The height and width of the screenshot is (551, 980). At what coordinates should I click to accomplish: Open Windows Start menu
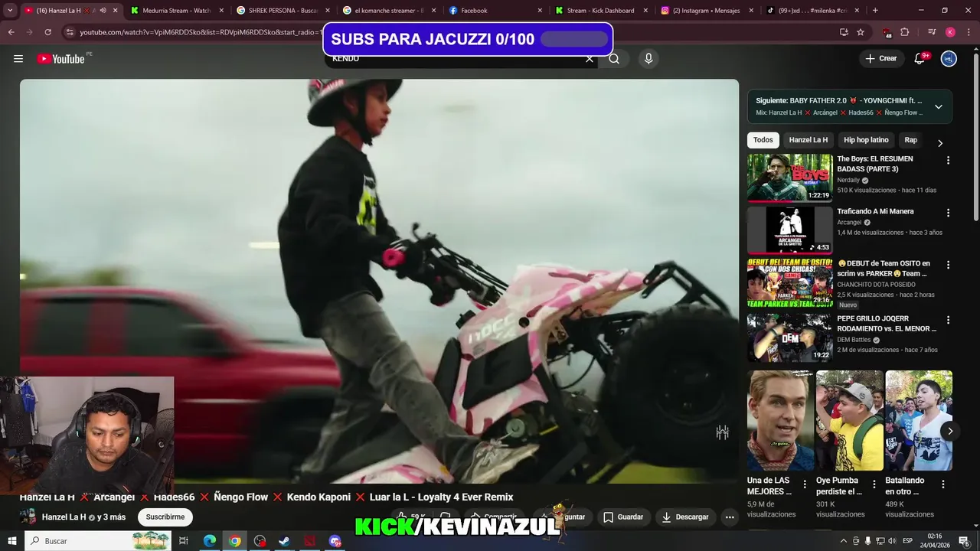click(x=12, y=541)
